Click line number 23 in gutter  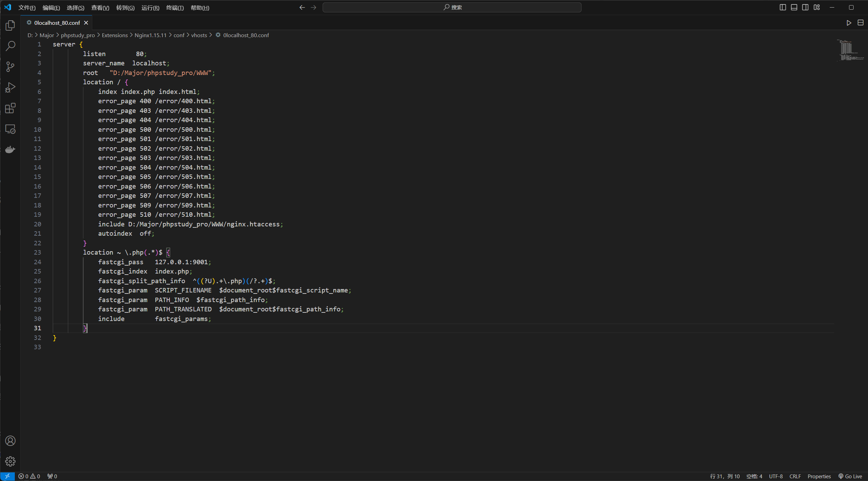coord(38,252)
